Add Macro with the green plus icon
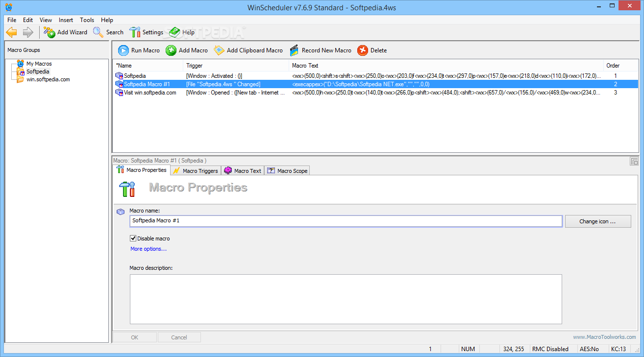 [x=171, y=50]
